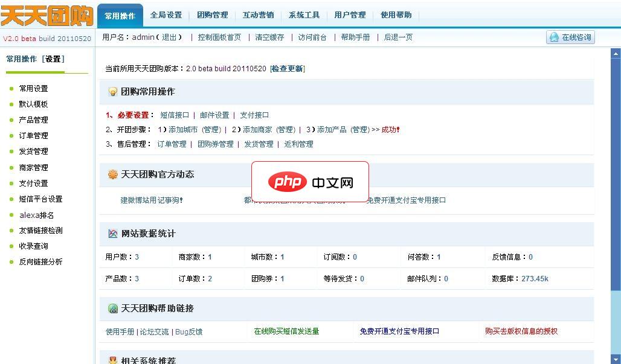
Task: Switch to the 全局设置 tab
Action: (166, 15)
